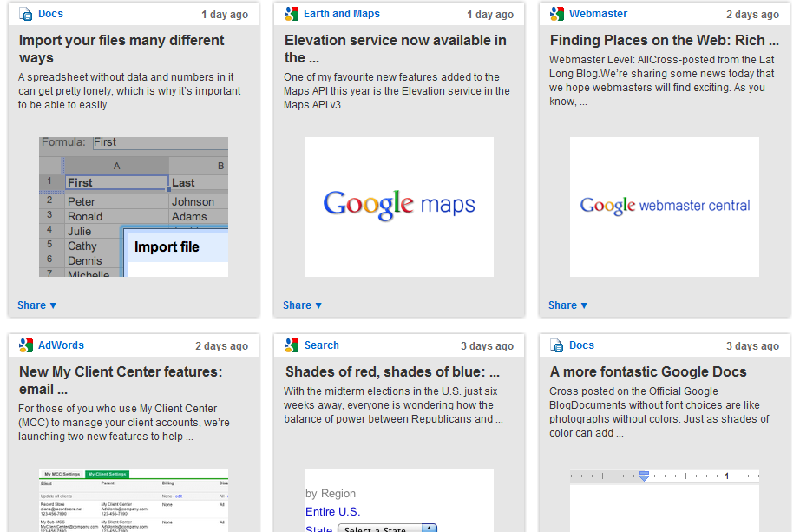The height and width of the screenshot is (532, 800).
Task: Open the Earth and Maps blog link
Action: point(342,14)
